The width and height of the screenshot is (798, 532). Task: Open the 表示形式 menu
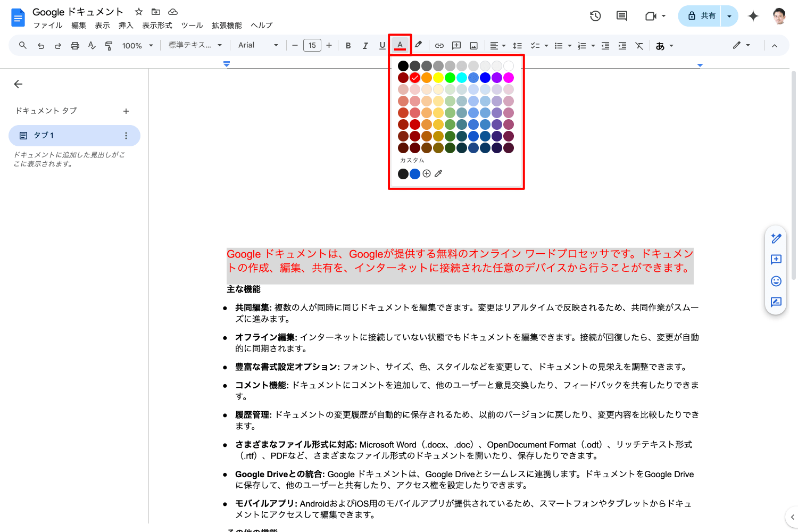(157, 26)
